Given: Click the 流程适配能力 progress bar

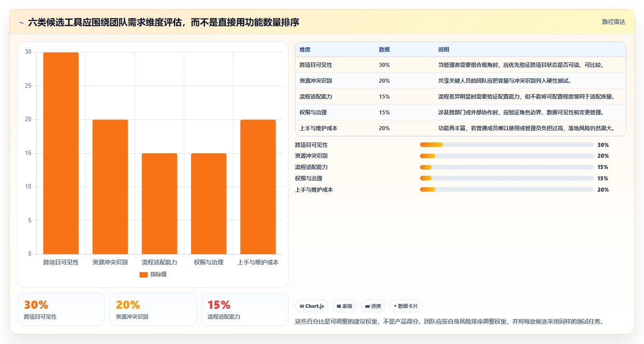Looking at the screenshot, I should (x=507, y=167).
